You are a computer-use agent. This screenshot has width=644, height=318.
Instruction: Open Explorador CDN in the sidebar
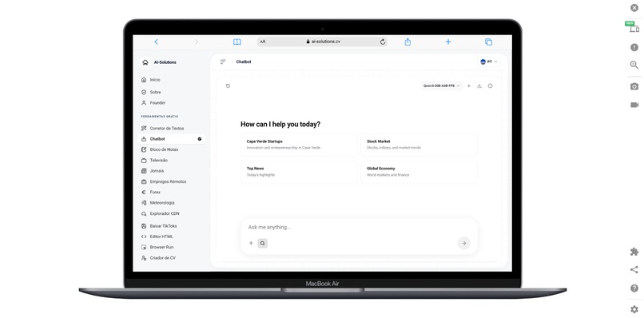pos(172,213)
